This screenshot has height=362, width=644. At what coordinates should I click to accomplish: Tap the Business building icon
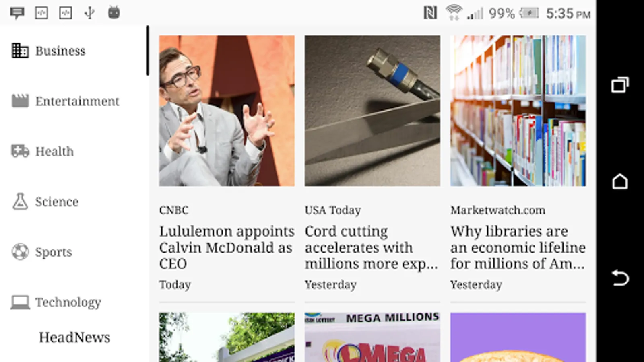20,51
